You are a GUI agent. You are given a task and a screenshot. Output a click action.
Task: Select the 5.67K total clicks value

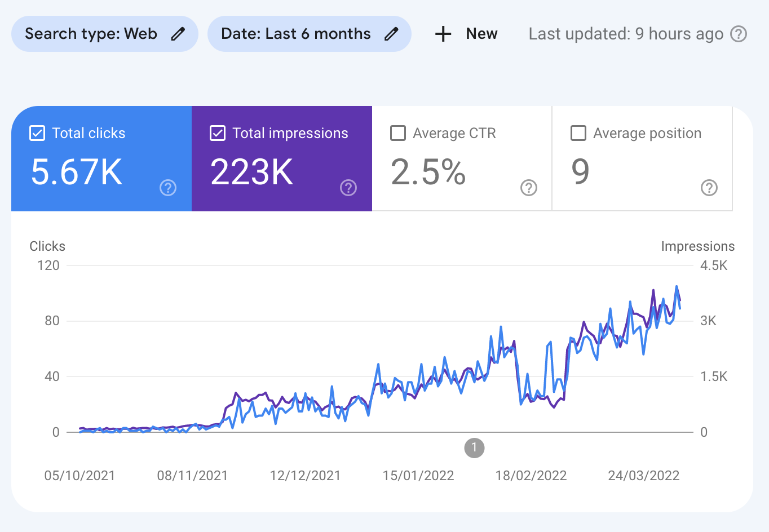(x=77, y=172)
